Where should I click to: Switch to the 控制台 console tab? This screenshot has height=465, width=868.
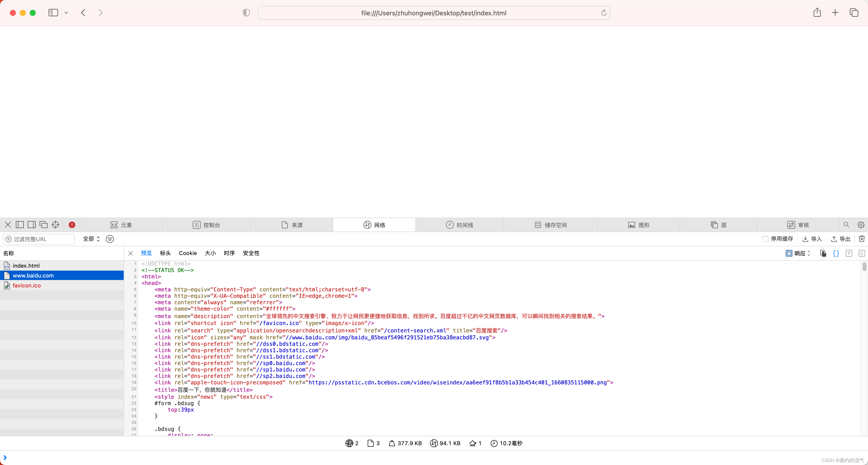coord(206,225)
